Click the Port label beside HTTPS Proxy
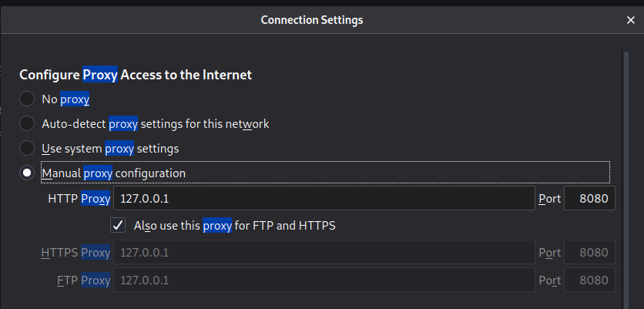Screen dimensions: 644x309 click(x=549, y=253)
